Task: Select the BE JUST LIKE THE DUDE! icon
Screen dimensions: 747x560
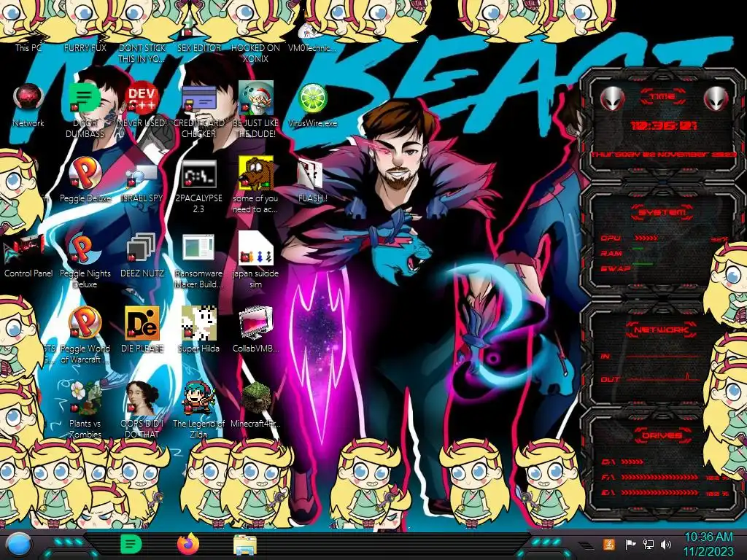Action: point(256,98)
